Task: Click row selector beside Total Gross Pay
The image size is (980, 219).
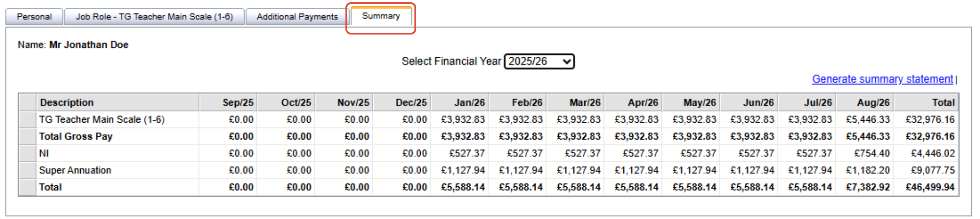Action: 27,136
